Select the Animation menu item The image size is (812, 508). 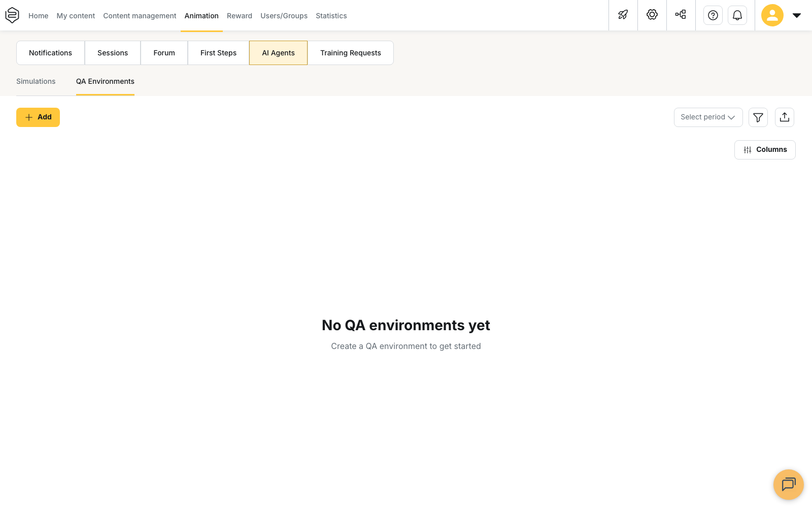[x=201, y=16]
